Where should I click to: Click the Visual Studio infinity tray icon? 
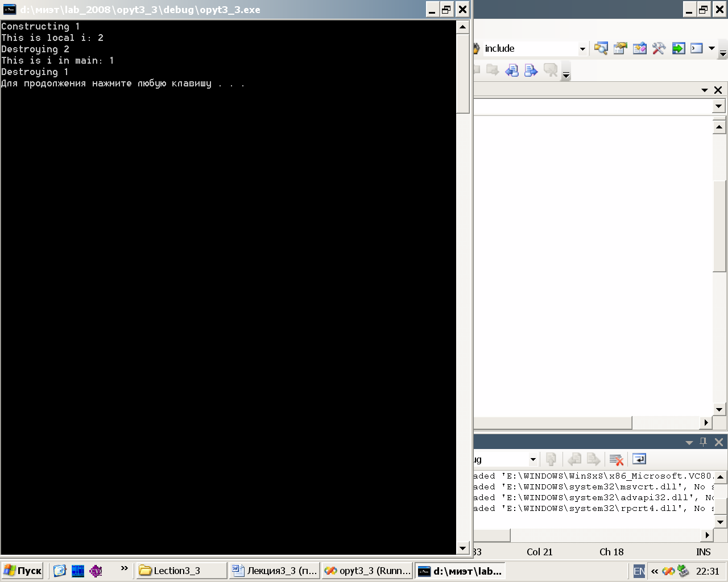point(669,571)
